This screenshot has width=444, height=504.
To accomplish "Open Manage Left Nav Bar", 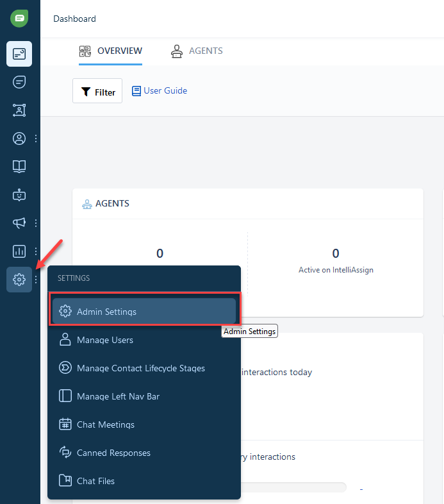I will [x=144, y=396].
